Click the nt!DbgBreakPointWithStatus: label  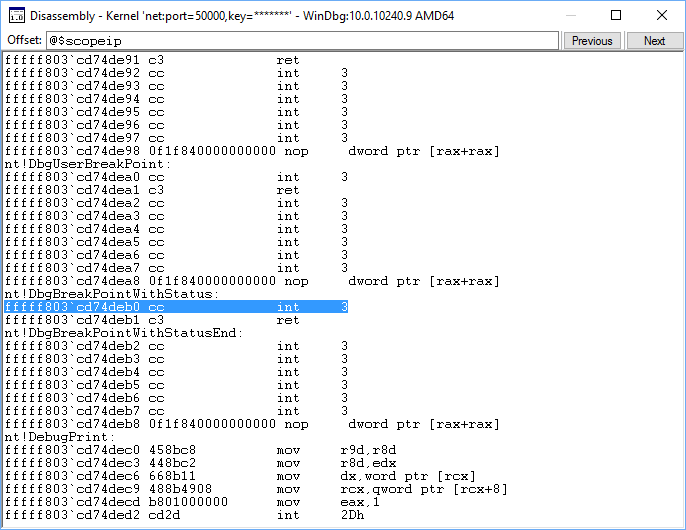tap(112, 294)
